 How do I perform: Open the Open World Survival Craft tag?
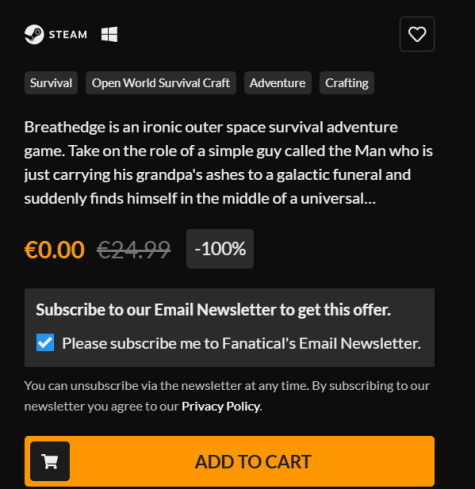point(161,83)
